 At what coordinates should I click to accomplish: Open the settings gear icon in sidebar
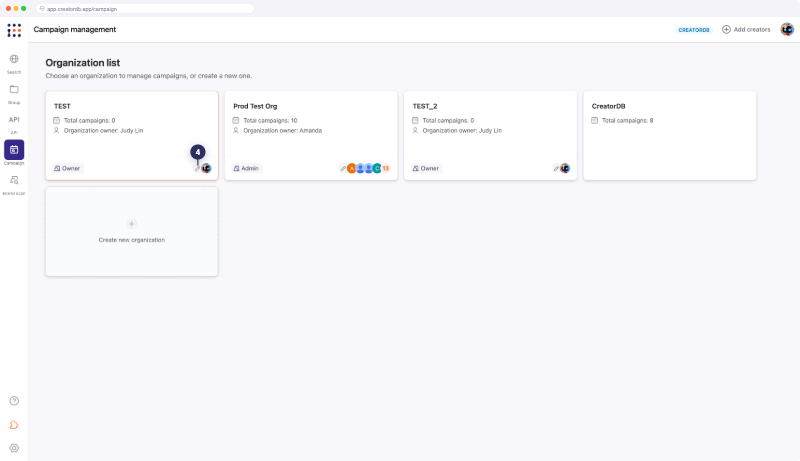coord(14,448)
